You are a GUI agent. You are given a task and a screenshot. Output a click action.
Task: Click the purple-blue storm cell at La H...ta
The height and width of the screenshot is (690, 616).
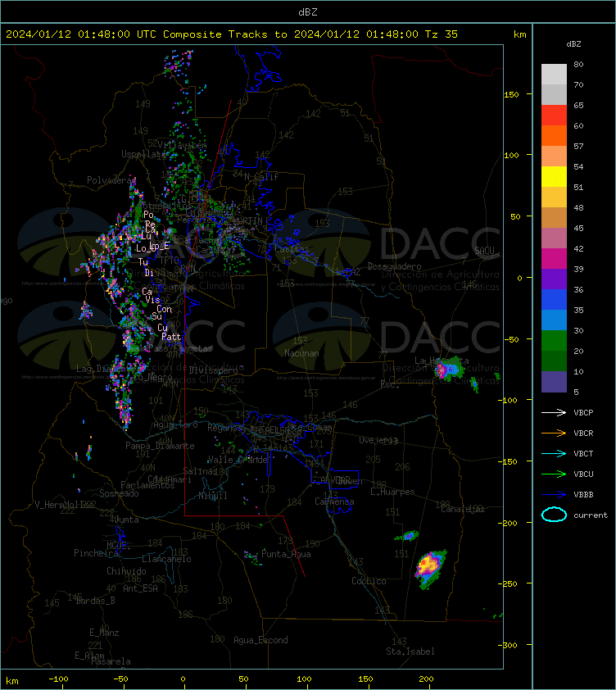pyautogui.click(x=449, y=369)
